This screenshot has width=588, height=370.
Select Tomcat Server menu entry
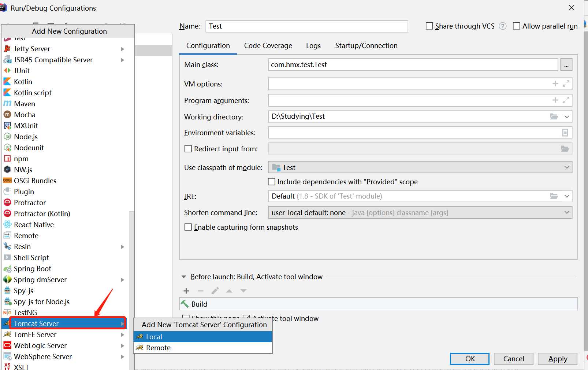[x=65, y=323]
